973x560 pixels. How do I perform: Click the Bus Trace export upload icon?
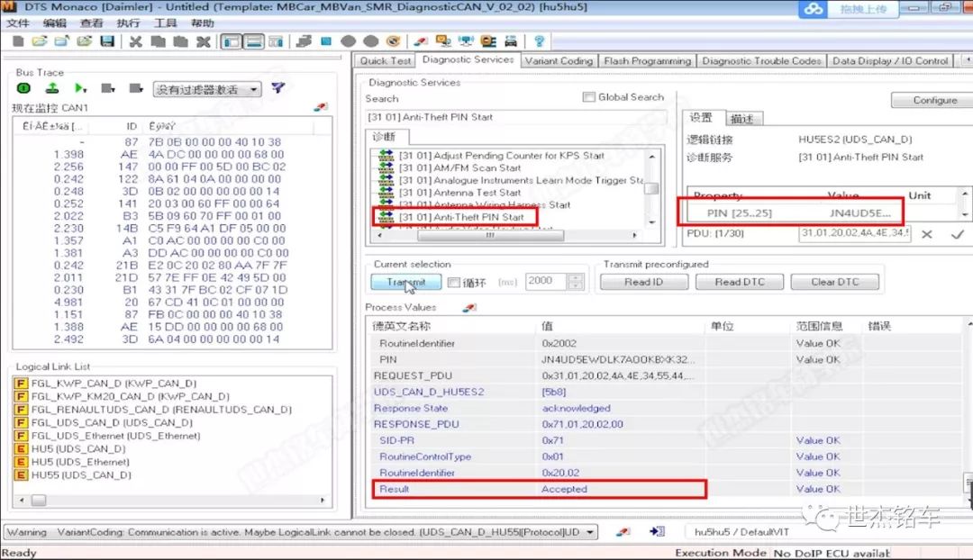(x=52, y=88)
